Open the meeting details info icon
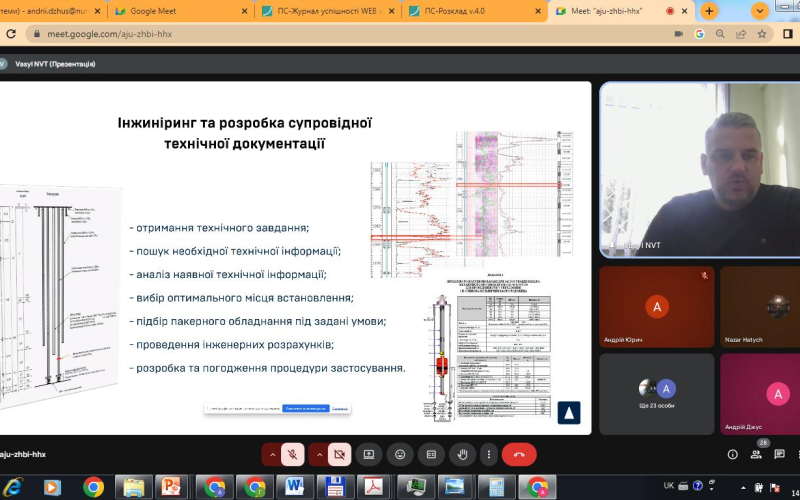Image resolution: width=800 pixels, height=500 pixels. click(x=732, y=454)
